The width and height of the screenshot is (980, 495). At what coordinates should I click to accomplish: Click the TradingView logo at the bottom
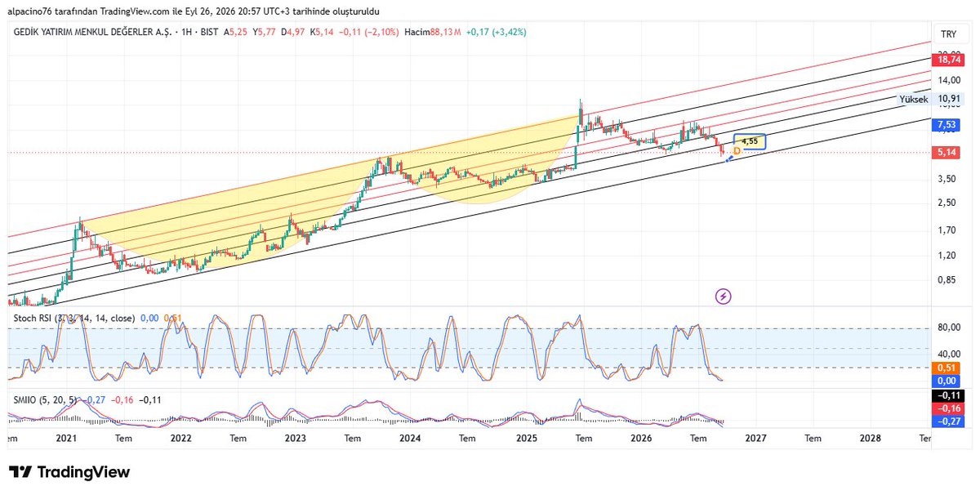[69, 472]
